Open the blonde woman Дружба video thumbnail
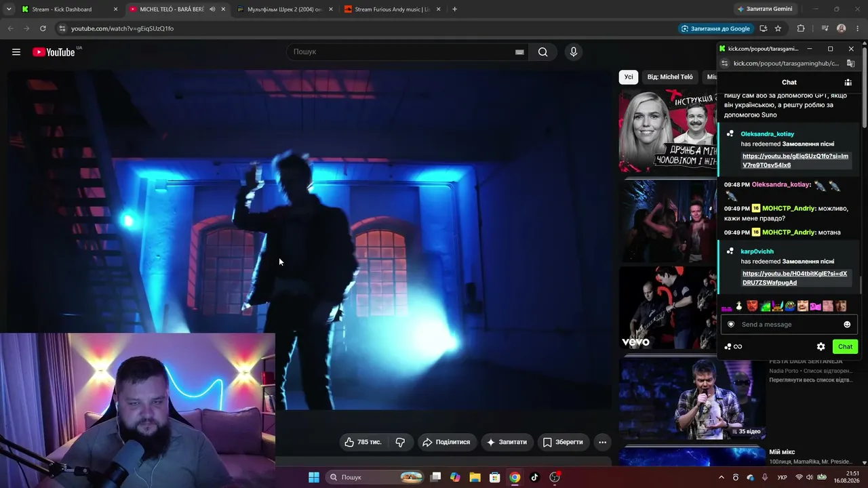Image resolution: width=868 pixels, height=488 pixels. [x=668, y=130]
